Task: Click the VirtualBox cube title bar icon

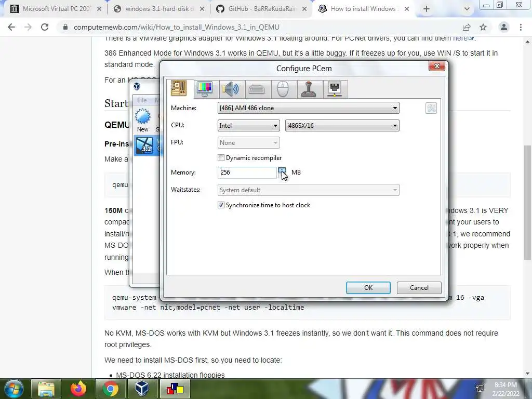Action: (x=137, y=86)
